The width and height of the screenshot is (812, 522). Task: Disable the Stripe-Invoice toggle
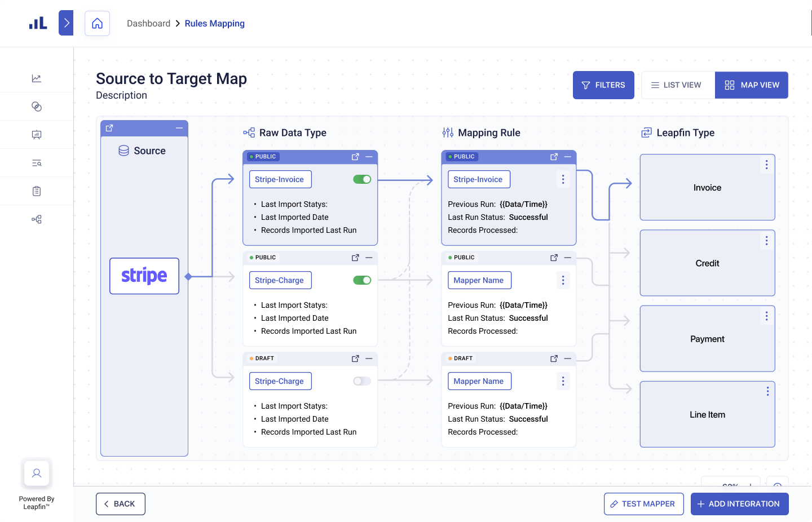362,179
